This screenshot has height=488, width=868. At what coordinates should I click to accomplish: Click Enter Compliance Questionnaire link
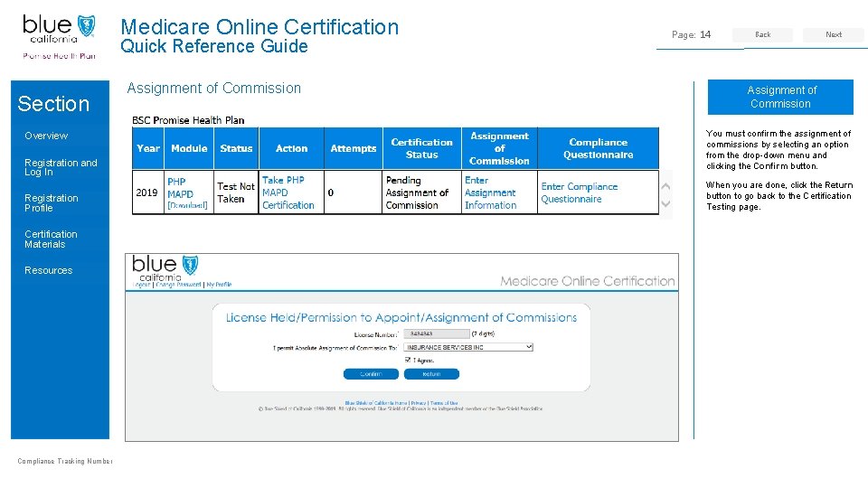click(579, 192)
